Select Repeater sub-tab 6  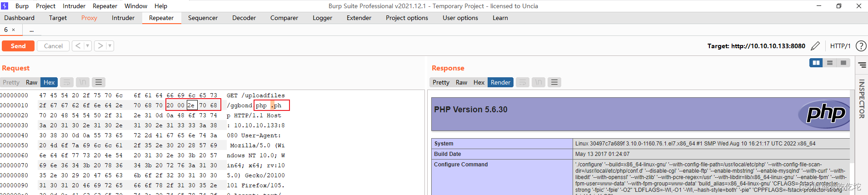(6, 30)
